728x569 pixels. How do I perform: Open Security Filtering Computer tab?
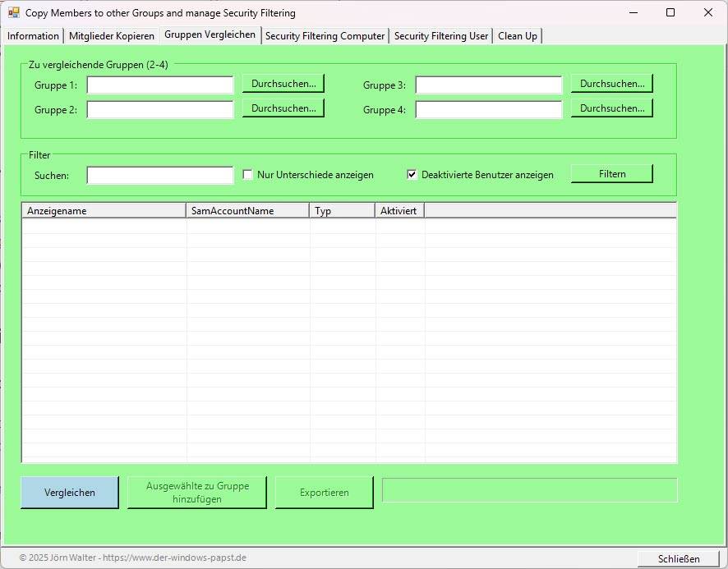pyautogui.click(x=325, y=36)
